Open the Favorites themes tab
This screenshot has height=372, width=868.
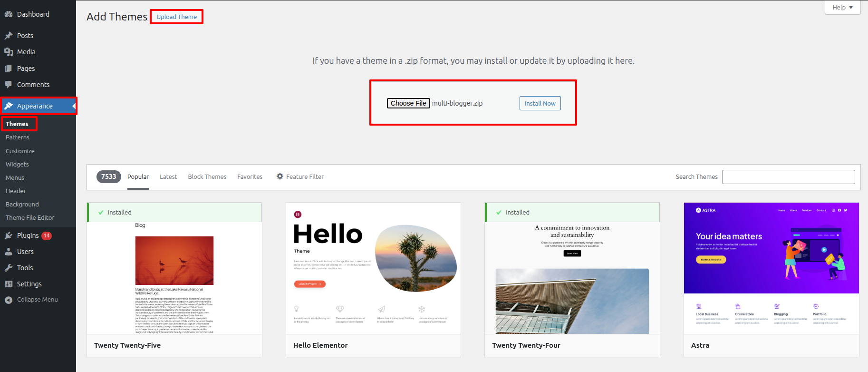click(x=250, y=176)
